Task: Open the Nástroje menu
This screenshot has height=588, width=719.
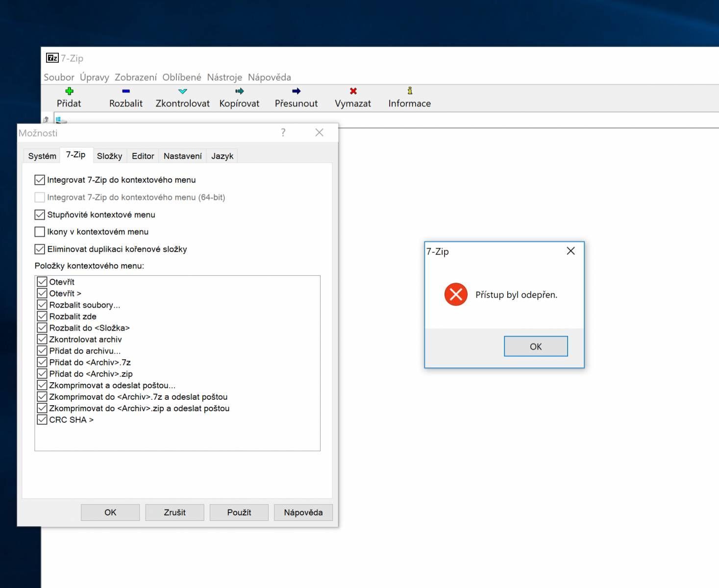Action: (x=224, y=77)
